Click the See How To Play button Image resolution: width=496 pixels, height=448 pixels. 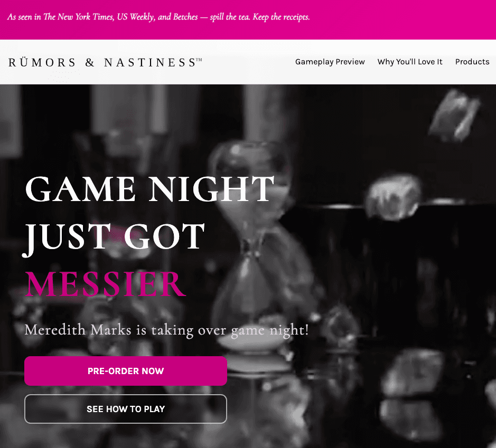[x=126, y=409]
